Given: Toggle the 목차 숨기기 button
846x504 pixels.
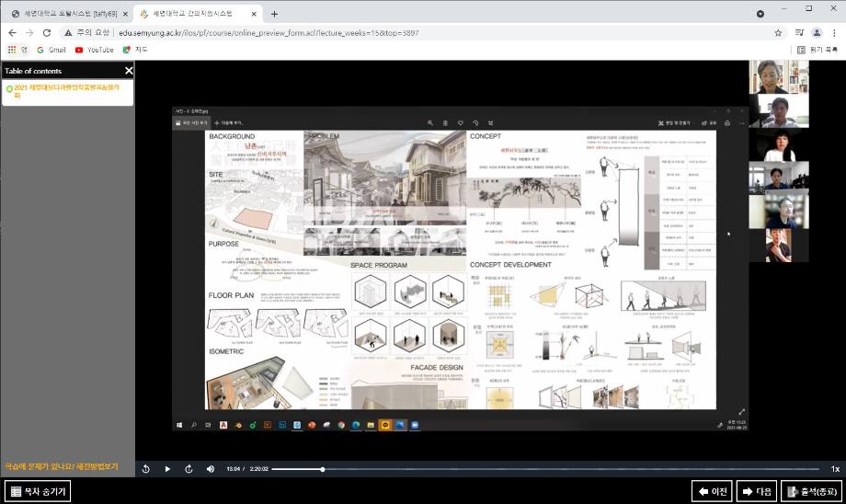Looking at the screenshot, I should pos(38,491).
